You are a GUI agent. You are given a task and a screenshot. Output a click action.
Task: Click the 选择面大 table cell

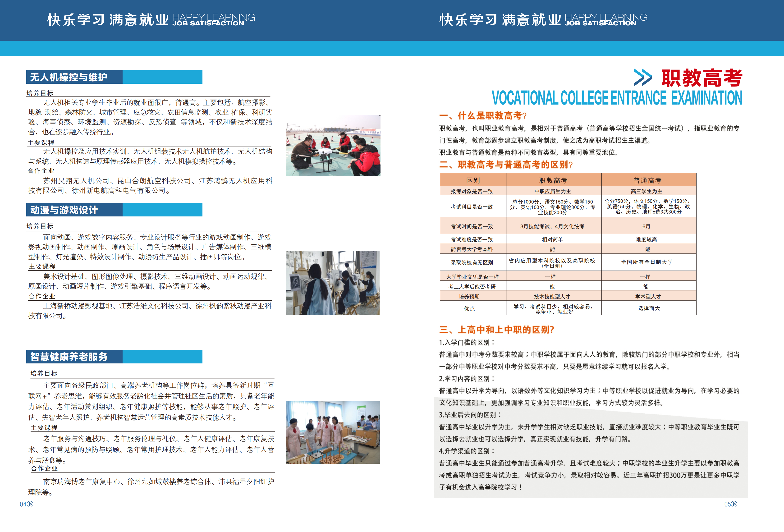(x=649, y=308)
